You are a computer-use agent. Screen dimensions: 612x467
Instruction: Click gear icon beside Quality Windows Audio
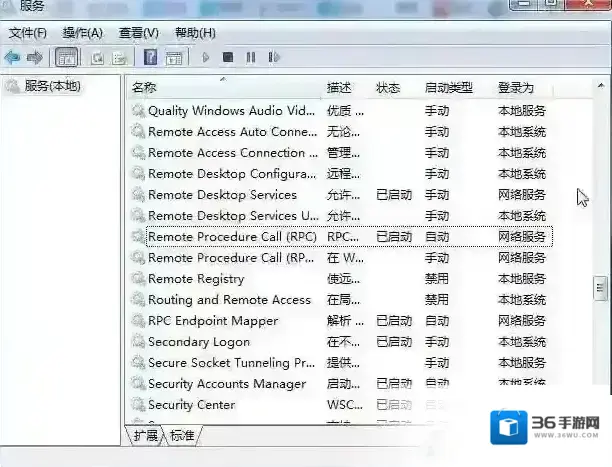pyautogui.click(x=138, y=111)
